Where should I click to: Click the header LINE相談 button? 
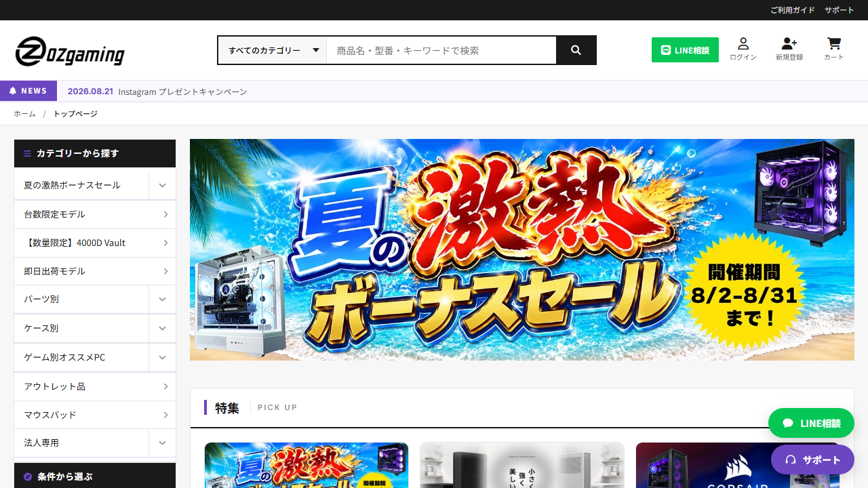pos(685,50)
